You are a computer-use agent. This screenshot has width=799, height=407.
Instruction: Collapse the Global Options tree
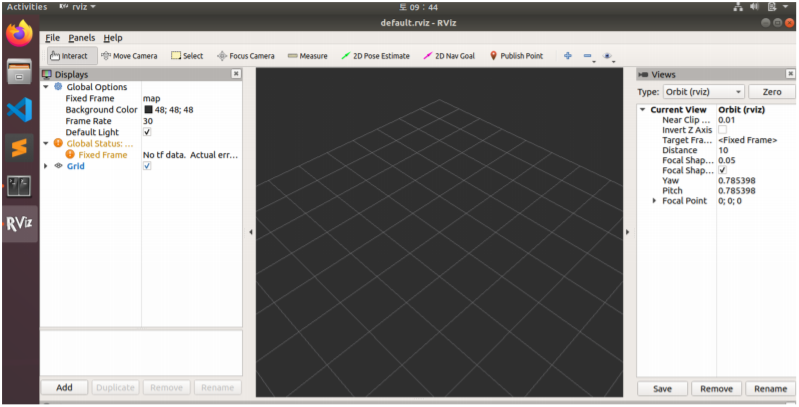click(46, 87)
